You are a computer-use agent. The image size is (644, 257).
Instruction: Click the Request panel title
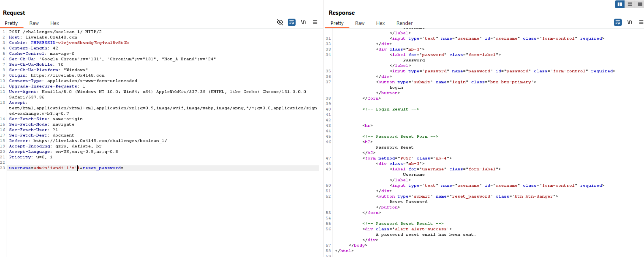click(14, 13)
